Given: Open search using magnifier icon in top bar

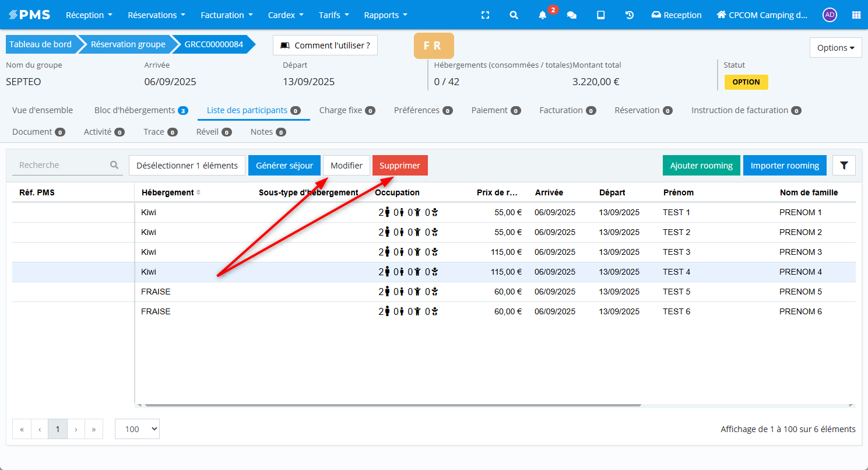Looking at the screenshot, I should pyautogui.click(x=514, y=15).
